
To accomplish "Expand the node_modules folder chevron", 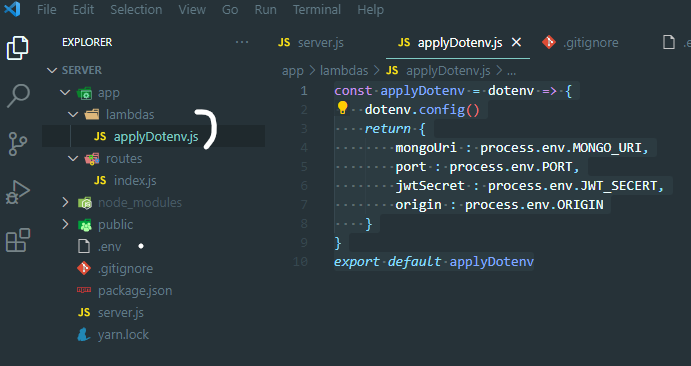I will click(x=65, y=202).
